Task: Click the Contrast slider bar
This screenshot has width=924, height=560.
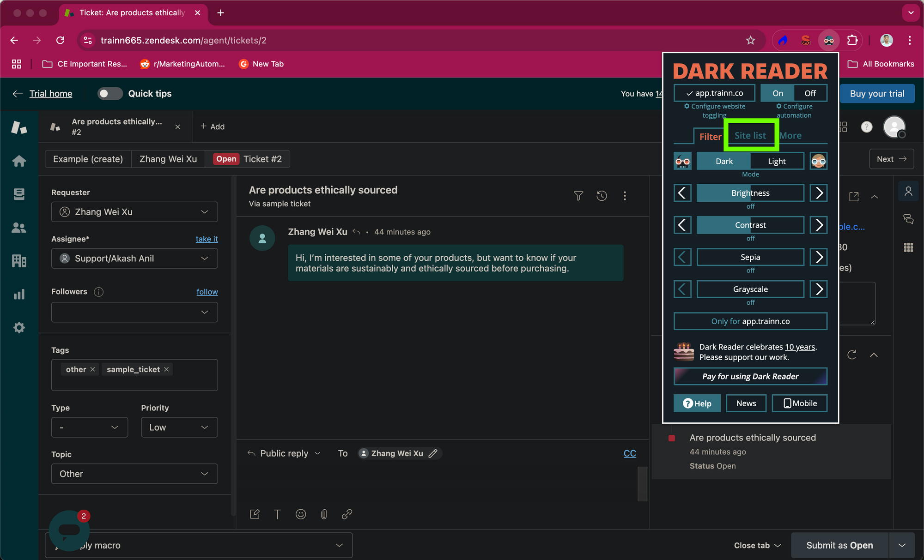Action: tap(750, 225)
